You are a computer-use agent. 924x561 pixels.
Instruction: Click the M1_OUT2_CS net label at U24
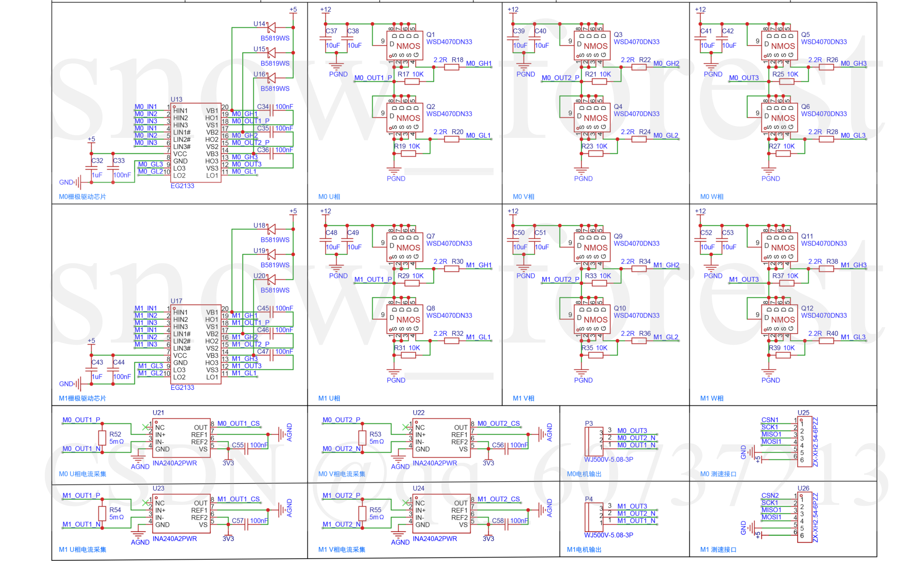tap(498, 499)
